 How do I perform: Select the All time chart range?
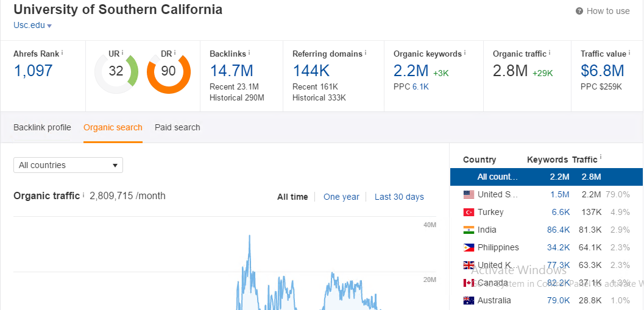pyautogui.click(x=292, y=197)
